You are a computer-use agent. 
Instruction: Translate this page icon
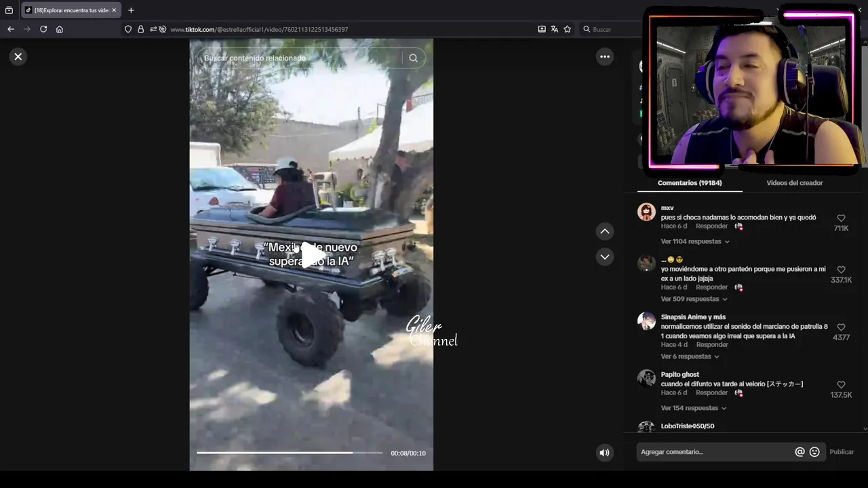(555, 29)
